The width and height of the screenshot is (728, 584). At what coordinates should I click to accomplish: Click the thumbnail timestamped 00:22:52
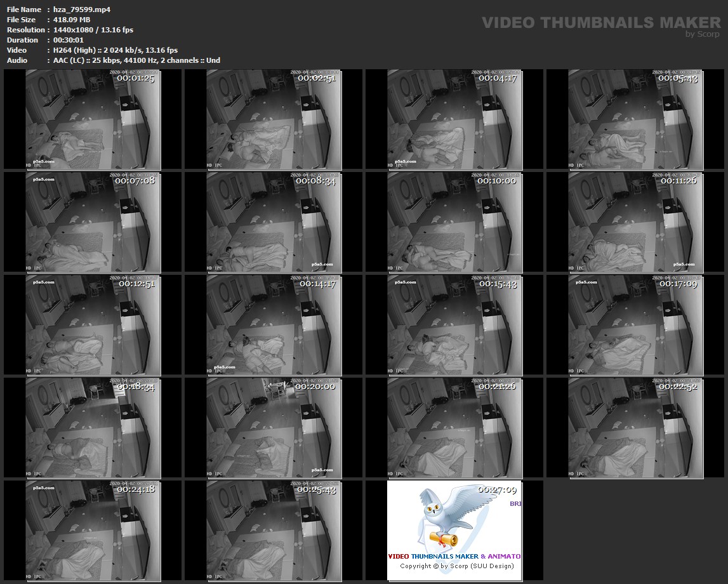pyautogui.click(x=635, y=428)
